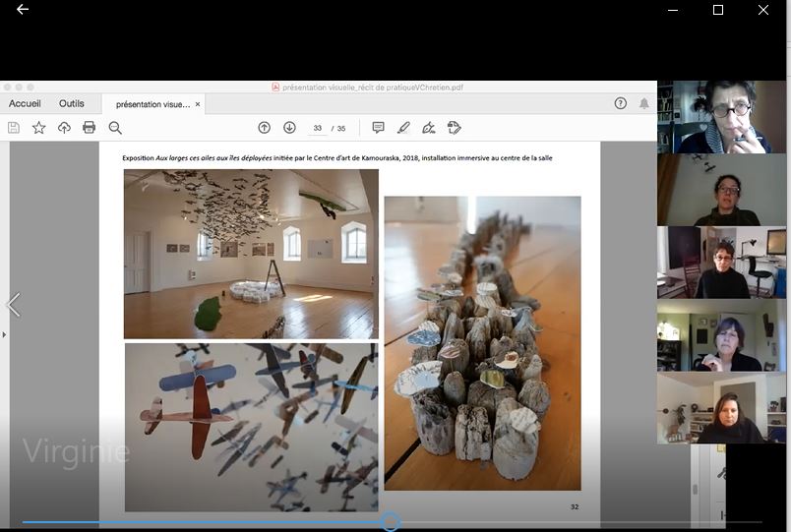Image resolution: width=791 pixels, height=532 pixels.
Task: Click the page number field showing 33
Action: coord(317,129)
